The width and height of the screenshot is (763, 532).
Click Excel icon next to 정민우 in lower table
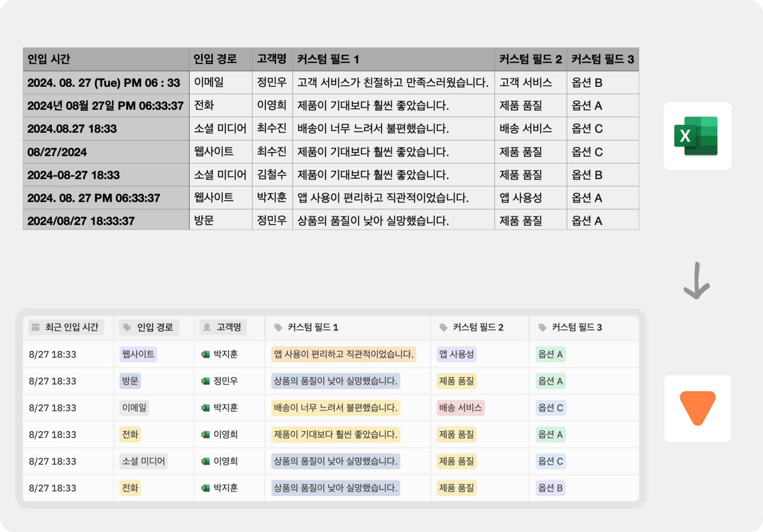pyautogui.click(x=206, y=381)
